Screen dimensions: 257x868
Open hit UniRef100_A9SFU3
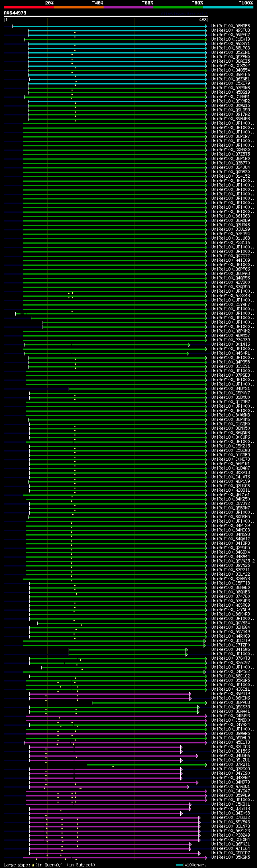[230, 31]
